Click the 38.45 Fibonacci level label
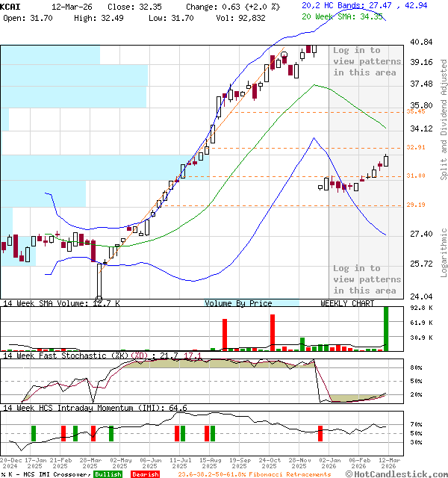The width and height of the screenshot is (448, 478). click(416, 111)
